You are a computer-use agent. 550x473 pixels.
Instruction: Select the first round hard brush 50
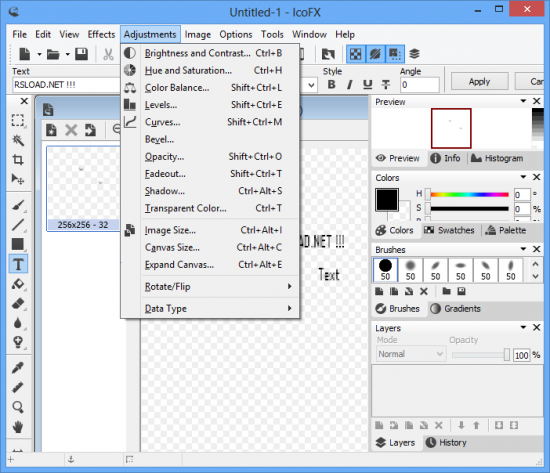pyautogui.click(x=385, y=270)
